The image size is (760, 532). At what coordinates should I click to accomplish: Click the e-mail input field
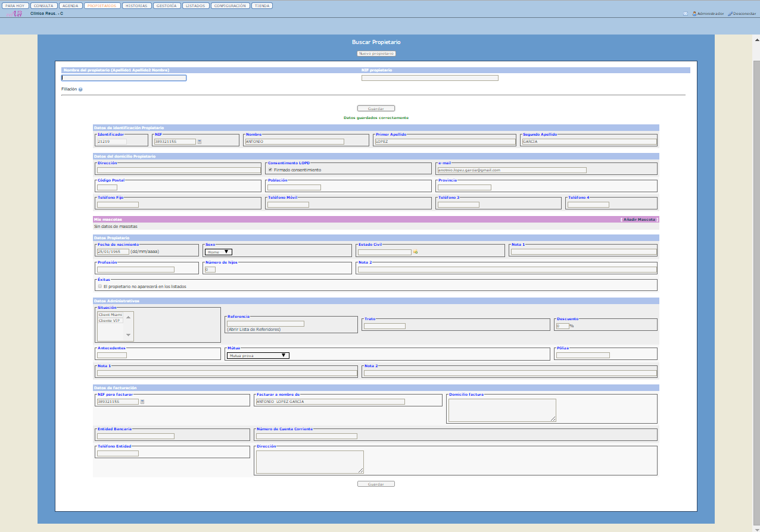(512, 170)
